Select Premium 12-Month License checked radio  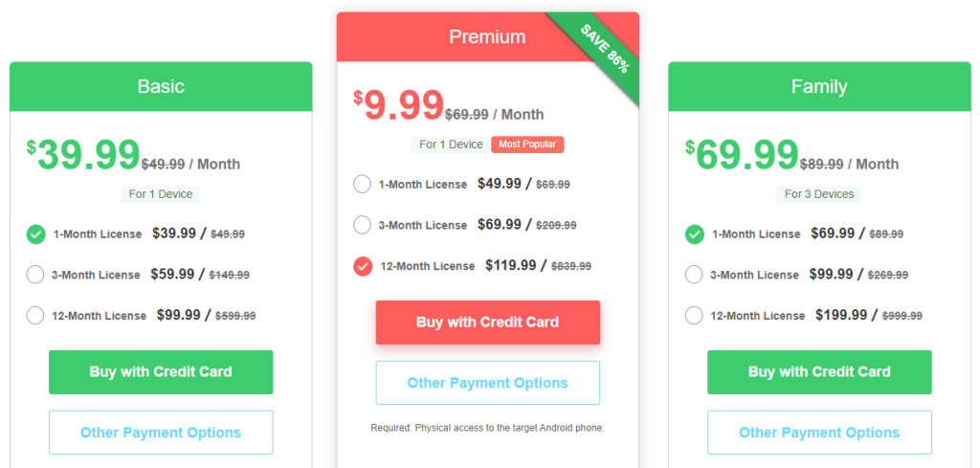(363, 266)
